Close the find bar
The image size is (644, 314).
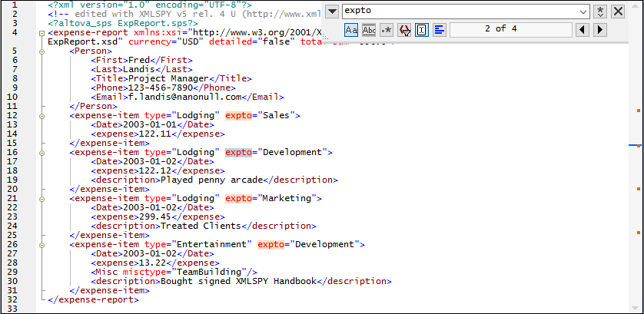(618, 11)
